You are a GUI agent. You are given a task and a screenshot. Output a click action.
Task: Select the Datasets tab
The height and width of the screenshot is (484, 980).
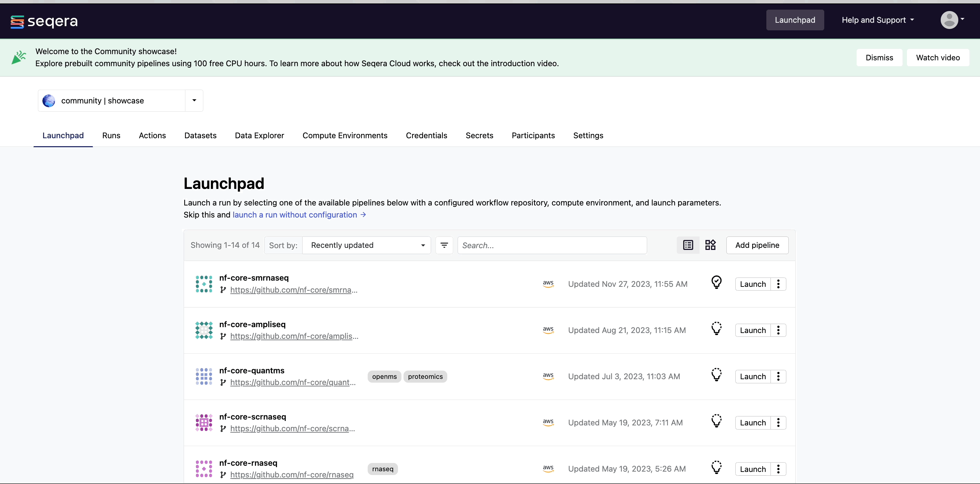[200, 136]
